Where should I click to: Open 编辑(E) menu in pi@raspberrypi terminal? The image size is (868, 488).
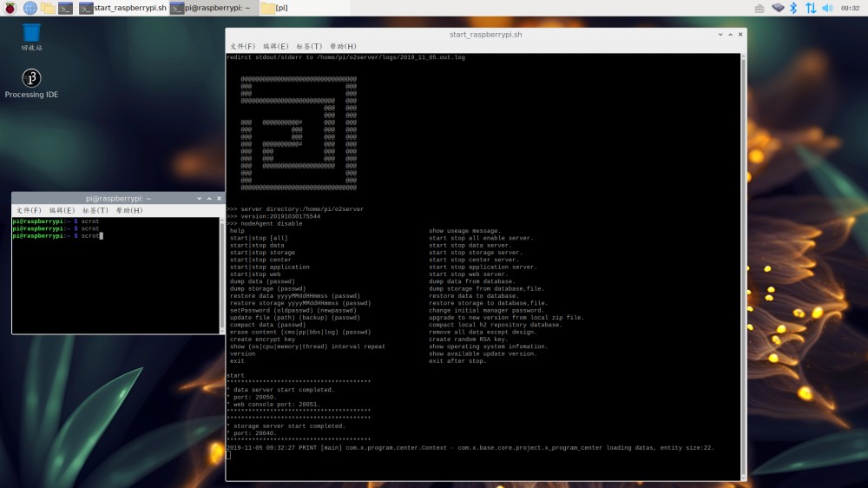click(x=62, y=210)
